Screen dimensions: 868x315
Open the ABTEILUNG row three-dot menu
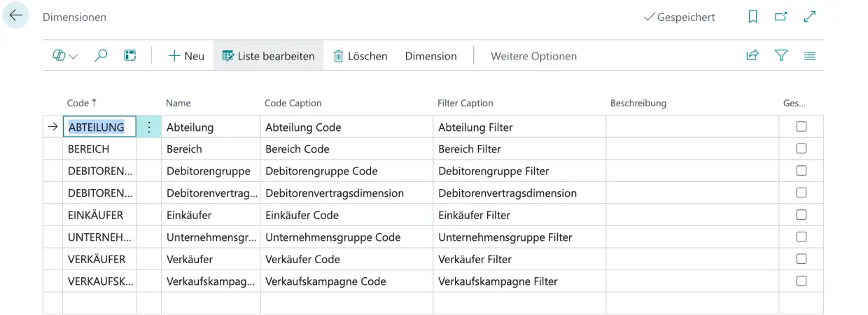(x=148, y=127)
